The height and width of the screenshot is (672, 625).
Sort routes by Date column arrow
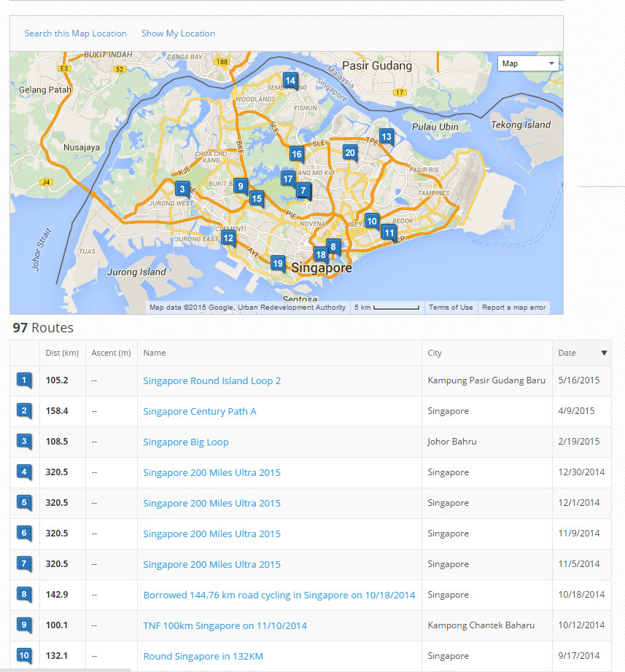603,353
